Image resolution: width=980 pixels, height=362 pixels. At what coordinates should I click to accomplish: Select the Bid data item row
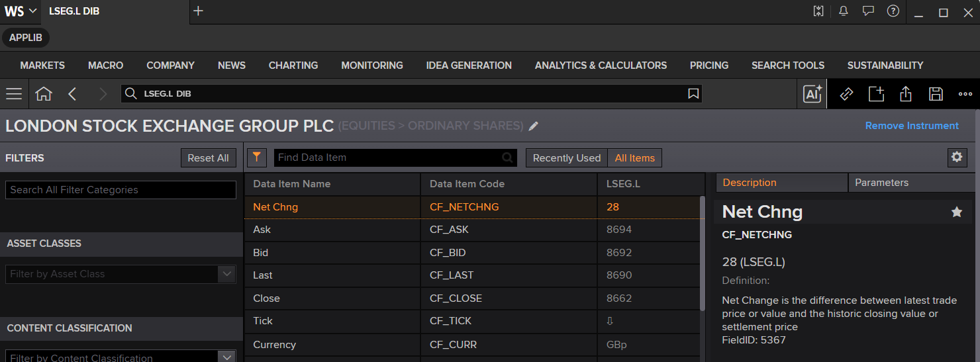pos(471,253)
